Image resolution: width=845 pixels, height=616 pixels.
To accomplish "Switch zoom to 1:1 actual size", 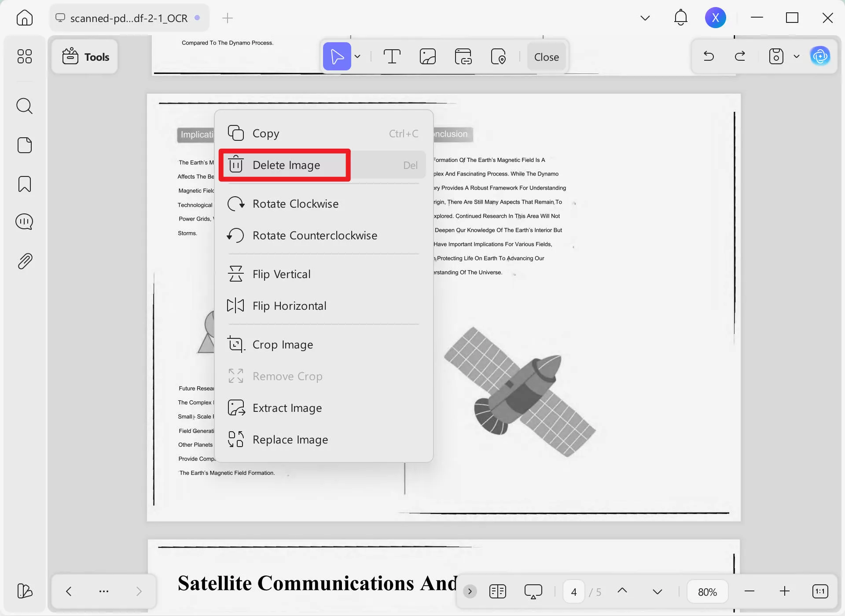I will pyautogui.click(x=821, y=591).
